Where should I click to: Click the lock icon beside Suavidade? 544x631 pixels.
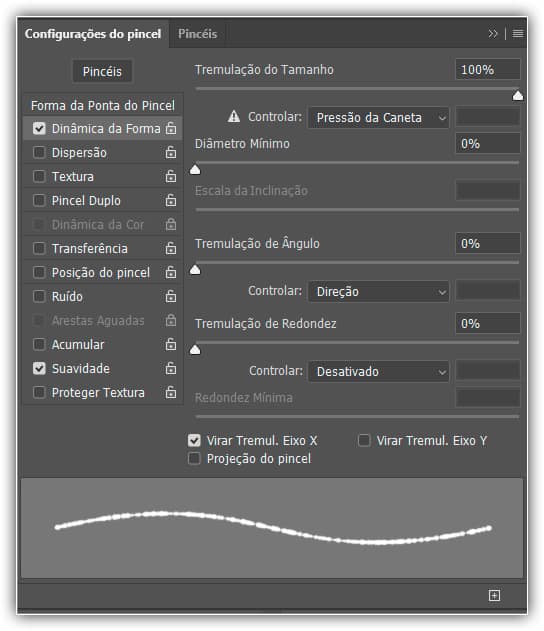pyautogui.click(x=171, y=368)
